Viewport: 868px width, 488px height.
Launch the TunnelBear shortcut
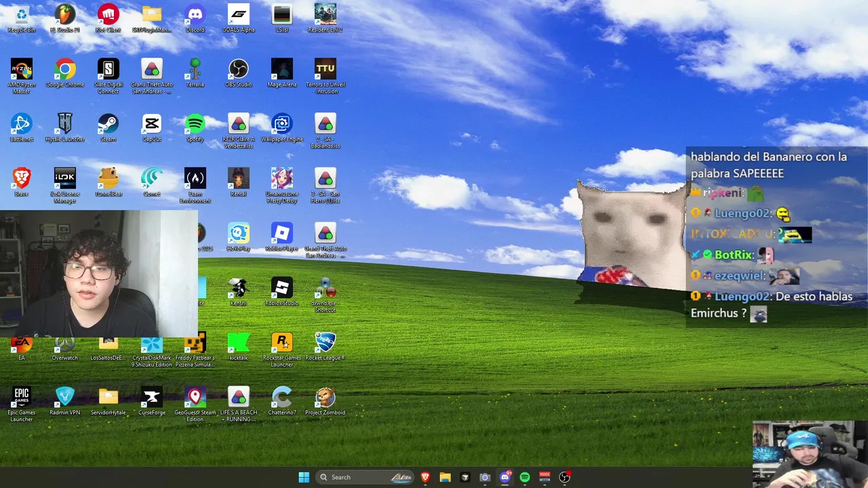point(108,183)
